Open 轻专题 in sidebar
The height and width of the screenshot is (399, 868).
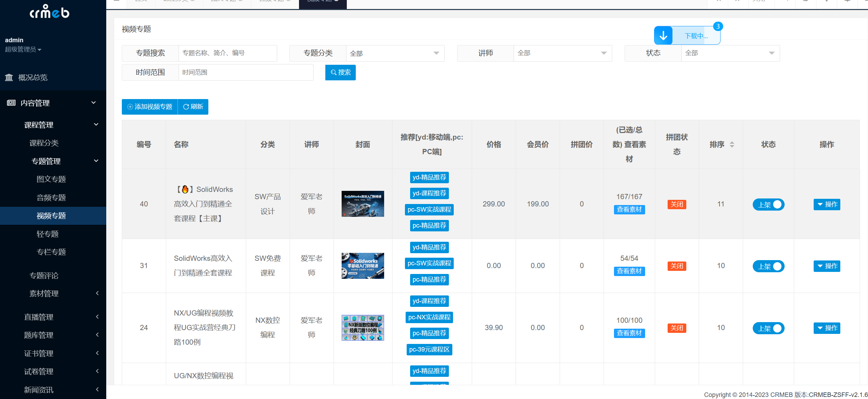pos(47,234)
